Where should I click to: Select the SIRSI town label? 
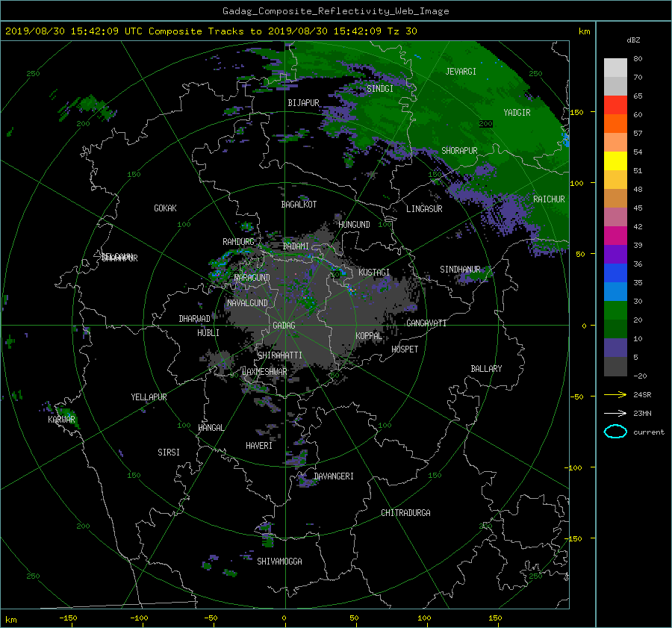169,453
